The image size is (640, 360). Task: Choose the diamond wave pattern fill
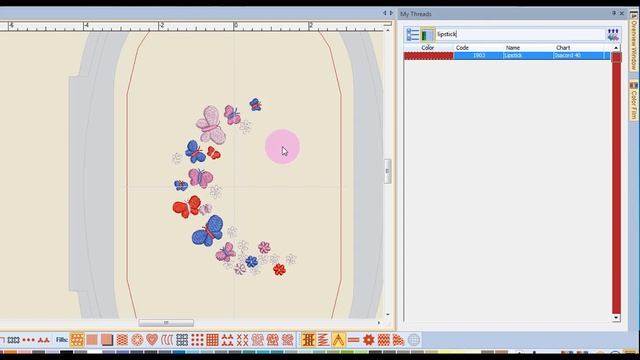pyautogui.click(x=122, y=340)
